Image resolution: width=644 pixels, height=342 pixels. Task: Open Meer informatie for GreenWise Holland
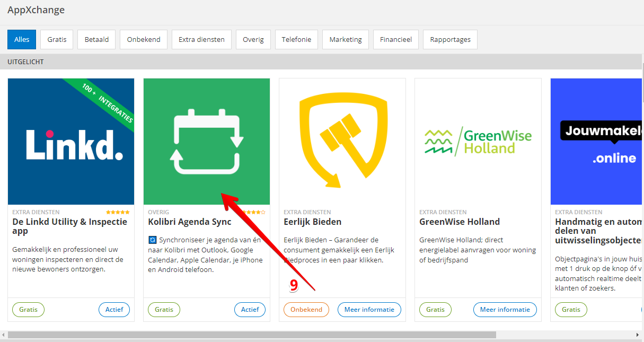tap(505, 310)
